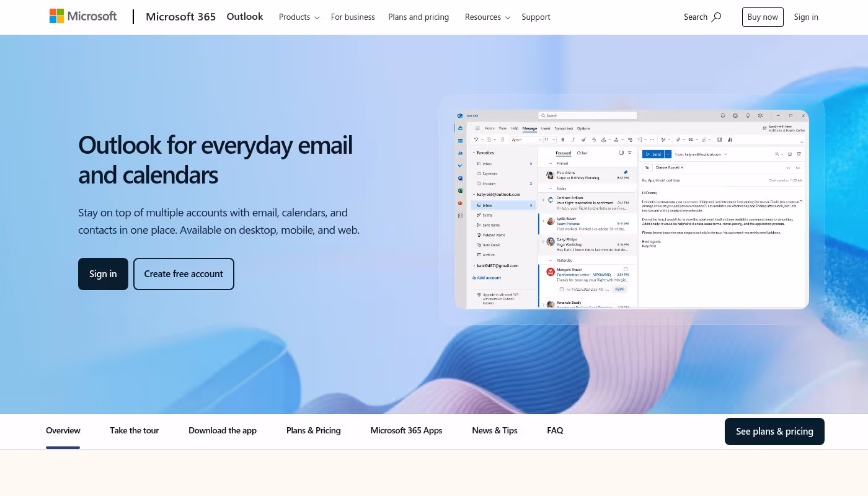This screenshot has height=496, width=868.
Task: Click the magnifier Search icon in the header
Action: pos(716,17)
